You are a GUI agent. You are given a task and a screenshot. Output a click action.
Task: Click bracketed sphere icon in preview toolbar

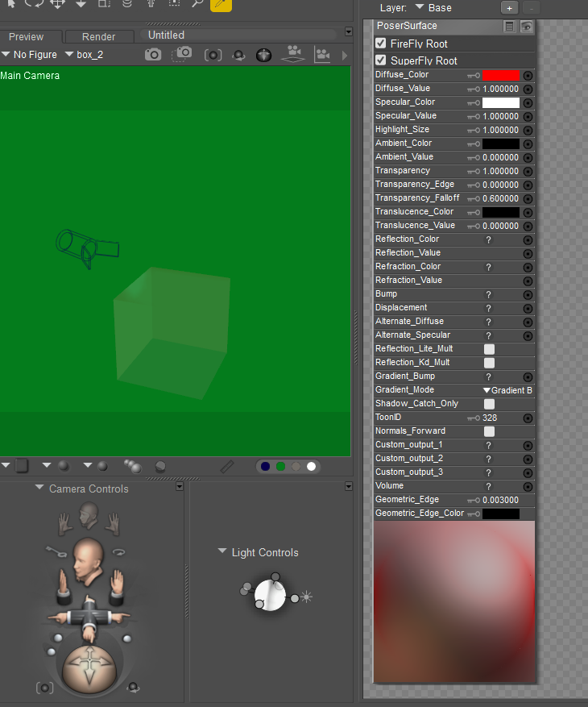pyautogui.click(x=213, y=55)
